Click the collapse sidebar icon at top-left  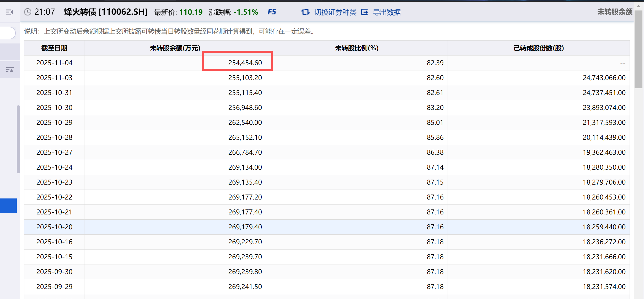coord(9,12)
